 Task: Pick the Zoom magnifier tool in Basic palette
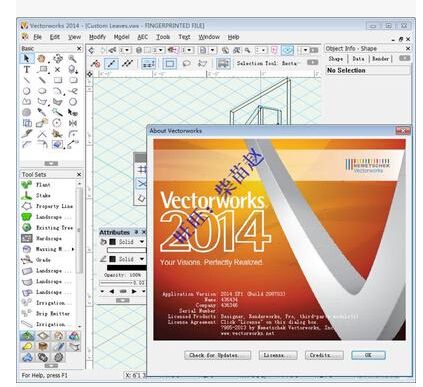coord(72,59)
